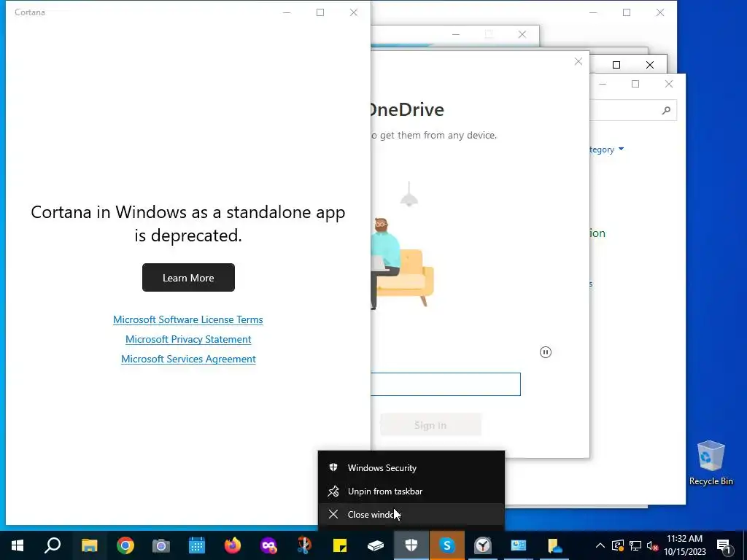Open the Calendar app on taskbar
This screenshot has width=747, height=560.
tap(197, 545)
